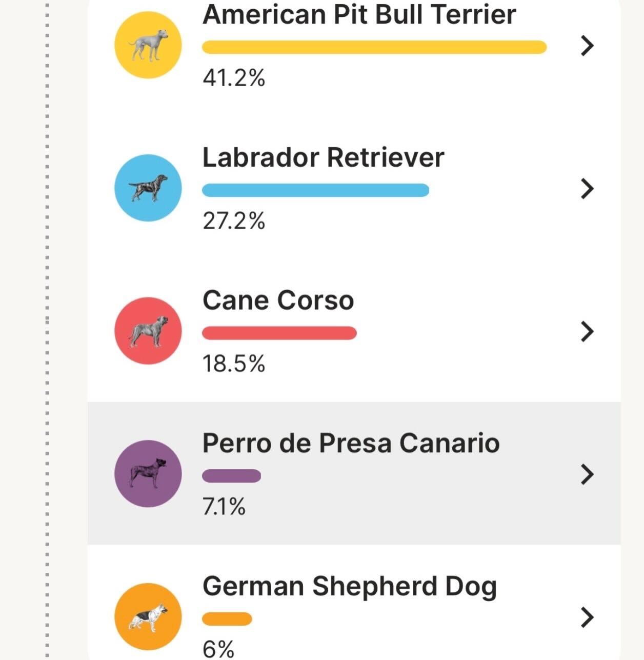644x660 pixels.
Task: Open the Labrador Retriever breed name
Action: click(323, 157)
